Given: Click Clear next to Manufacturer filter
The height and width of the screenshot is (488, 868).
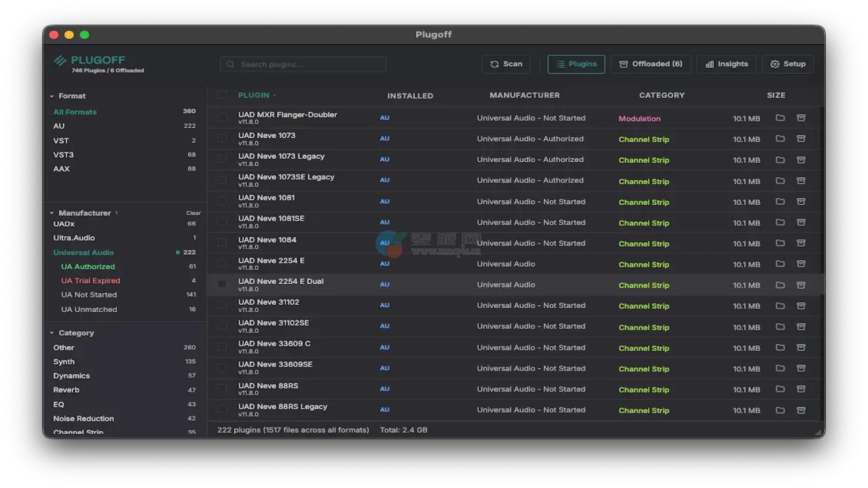Looking at the screenshot, I should pyautogui.click(x=193, y=213).
